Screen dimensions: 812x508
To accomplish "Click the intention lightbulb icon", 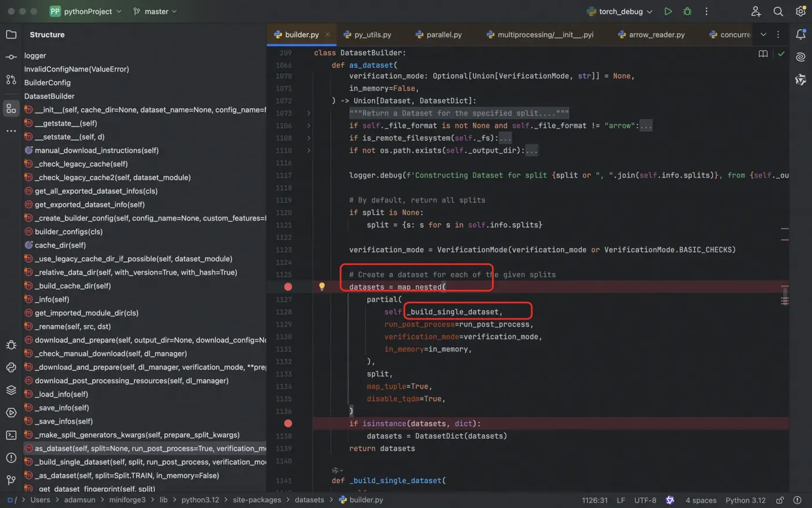I will 322,286.
